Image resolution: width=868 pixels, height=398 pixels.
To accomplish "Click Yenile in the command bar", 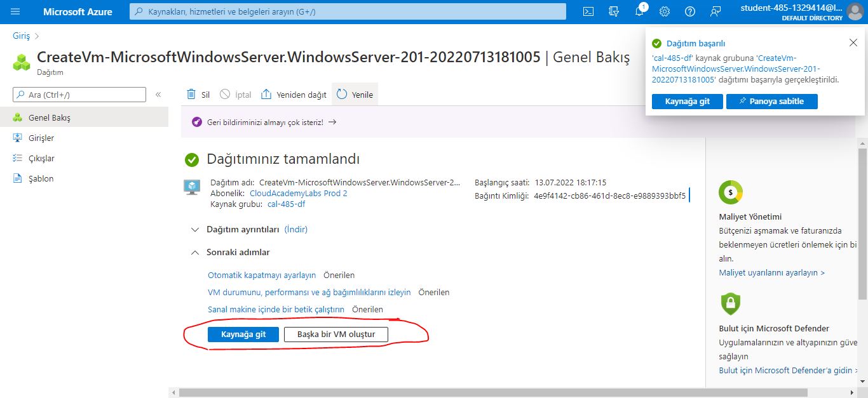I will click(x=355, y=94).
